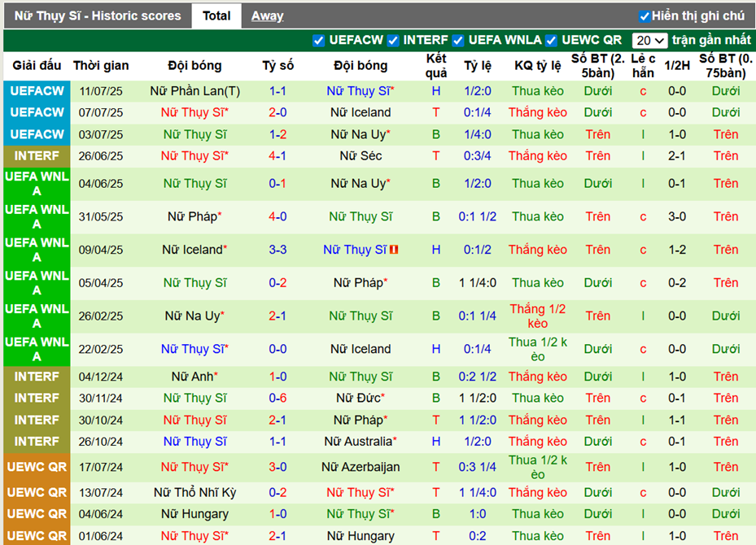The width and height of the screenshot is (756, 545).
Task: Click the 3-0 half-time score on 31/05/25
Action: [677, 217]
